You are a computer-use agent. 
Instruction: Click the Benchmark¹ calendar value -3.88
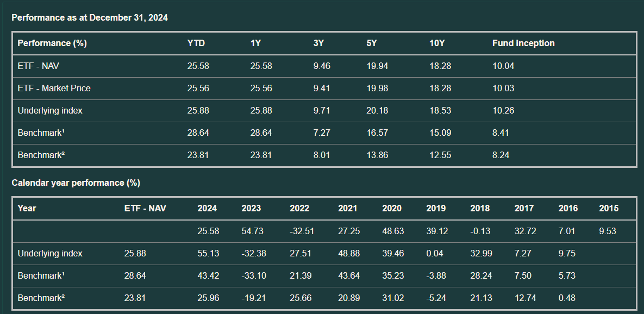coord(436,275)
